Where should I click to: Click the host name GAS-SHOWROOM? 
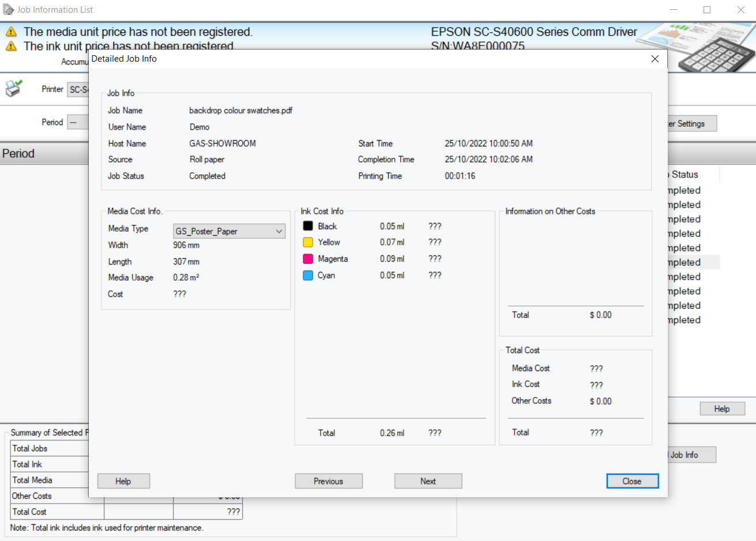[223, 143]
